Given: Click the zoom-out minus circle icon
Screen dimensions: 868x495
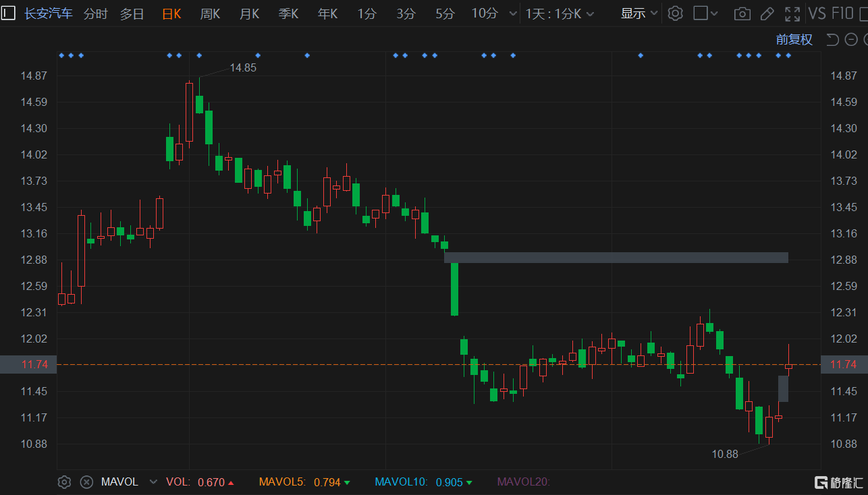Looking at the screenshot, I should click(852, 40).
